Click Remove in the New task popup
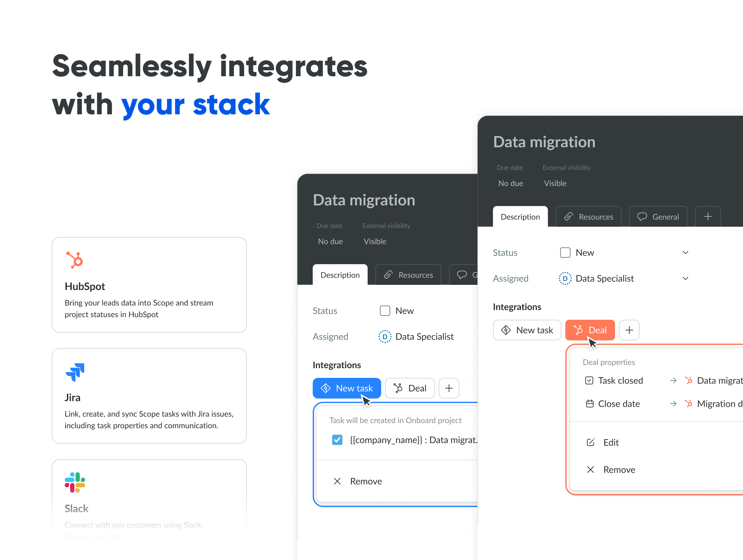 pyautogui.click(x=365, y=482)
